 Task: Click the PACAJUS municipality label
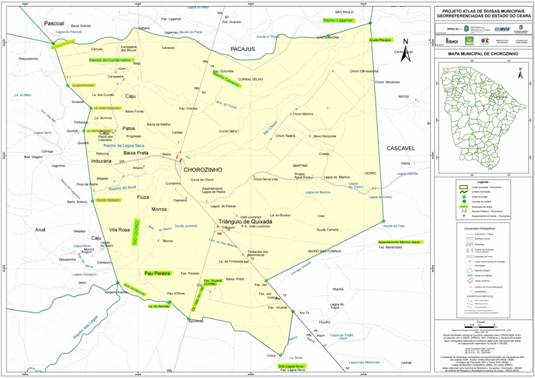(243, 49)
